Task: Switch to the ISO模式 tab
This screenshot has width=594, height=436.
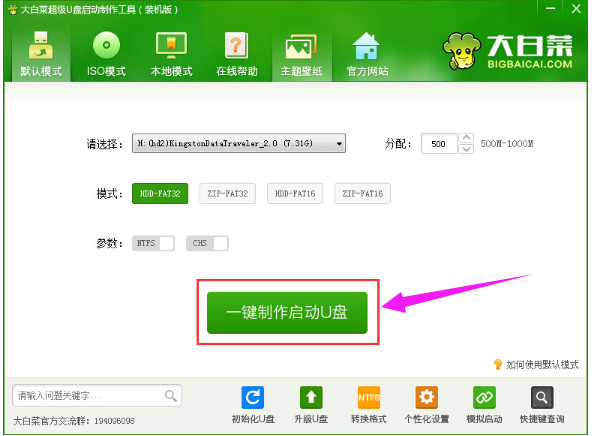Action: click(106, 54)
